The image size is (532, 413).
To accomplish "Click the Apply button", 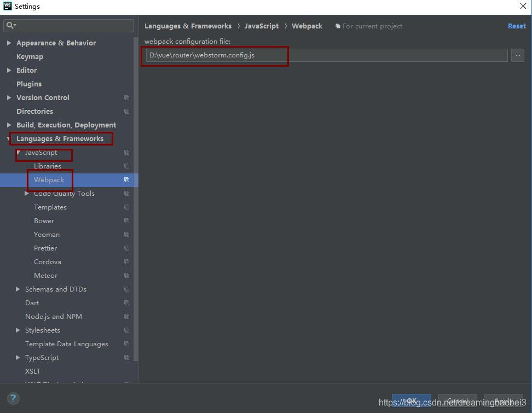I will point(503,401).
